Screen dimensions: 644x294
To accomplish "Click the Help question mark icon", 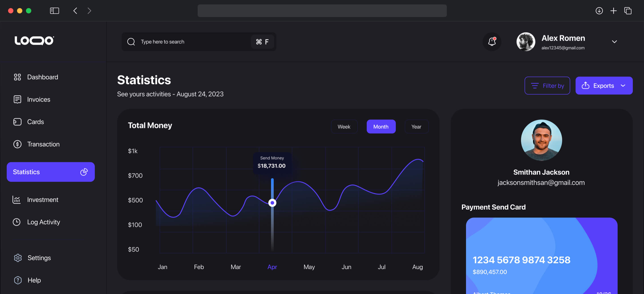I will [18, 280].
